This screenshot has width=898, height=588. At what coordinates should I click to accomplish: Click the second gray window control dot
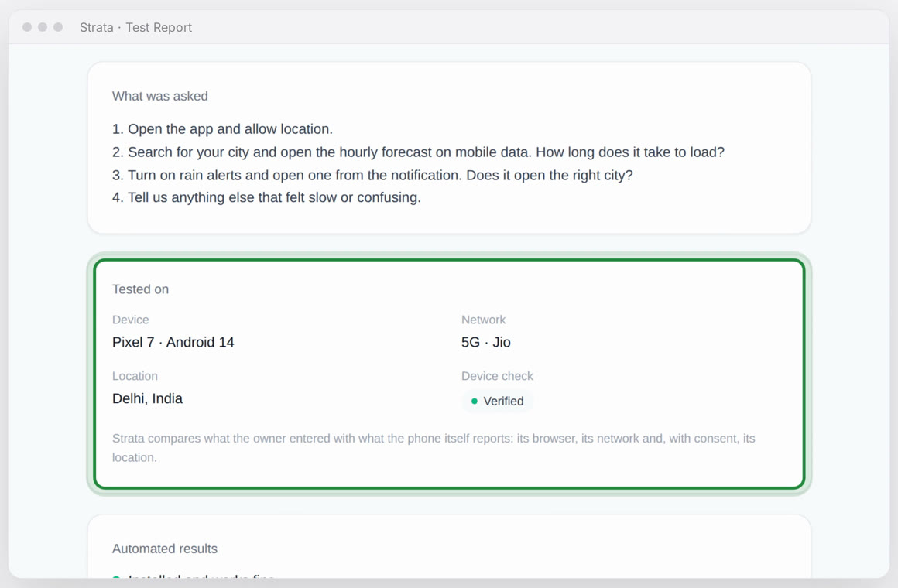pos(43,27)
